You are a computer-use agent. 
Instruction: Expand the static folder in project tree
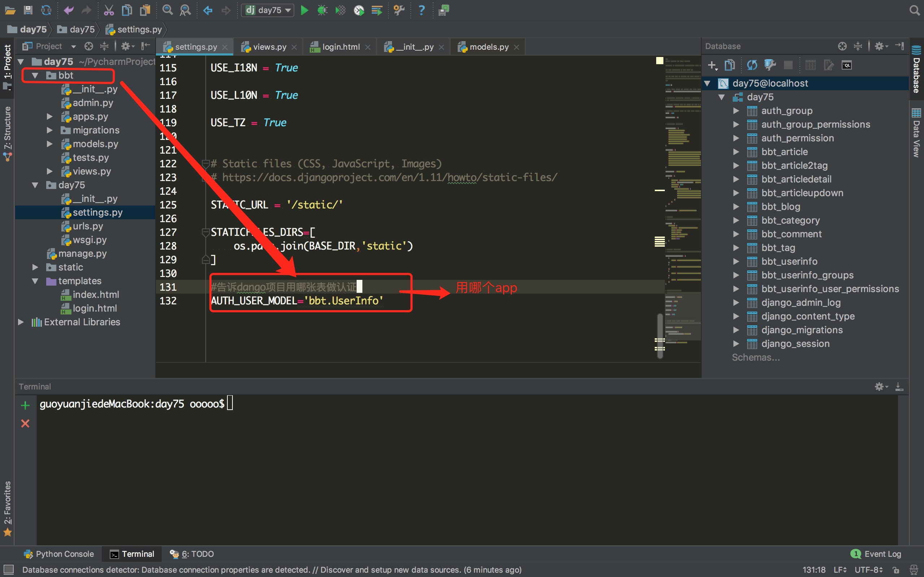35,267
